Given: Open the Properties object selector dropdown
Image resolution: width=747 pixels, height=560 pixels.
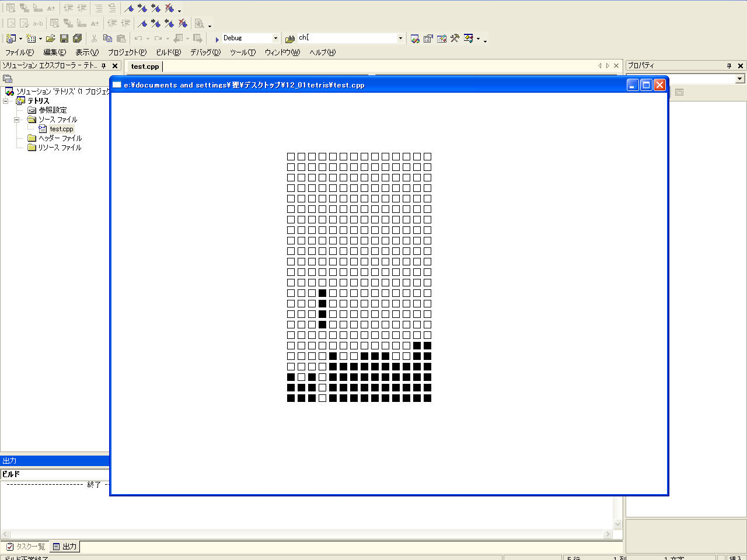Looking at the screenshot, I should tap(740, 79).
